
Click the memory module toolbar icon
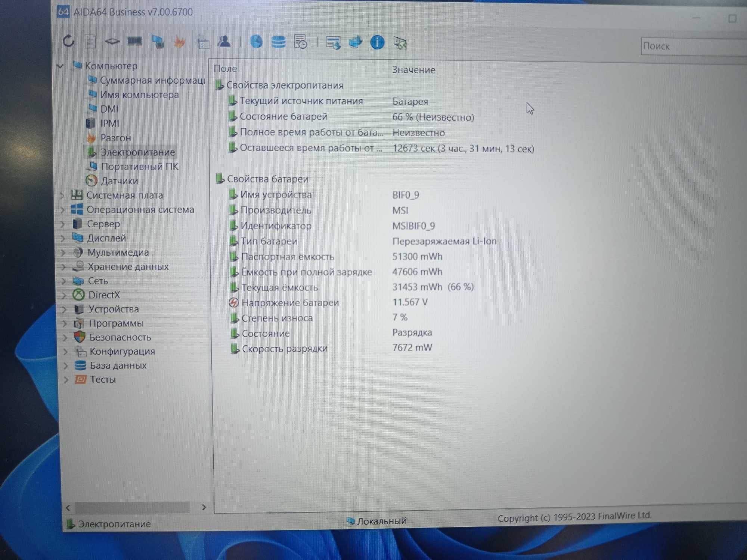pyautogui.click(x=134, y=41)
